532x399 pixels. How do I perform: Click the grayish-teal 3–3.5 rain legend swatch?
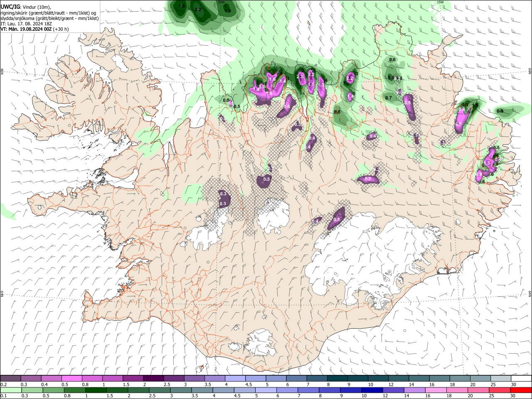[x=181, y=390]
